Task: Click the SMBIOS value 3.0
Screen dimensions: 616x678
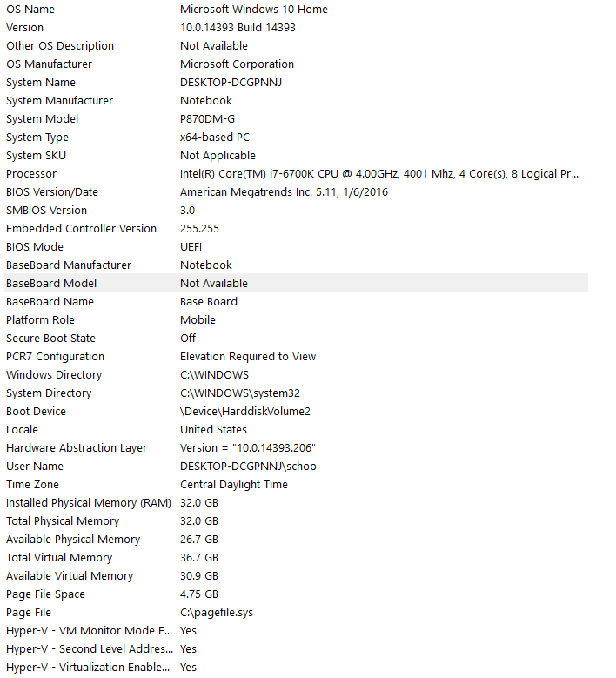Action: pyautogui.click(x=188, y=210)
